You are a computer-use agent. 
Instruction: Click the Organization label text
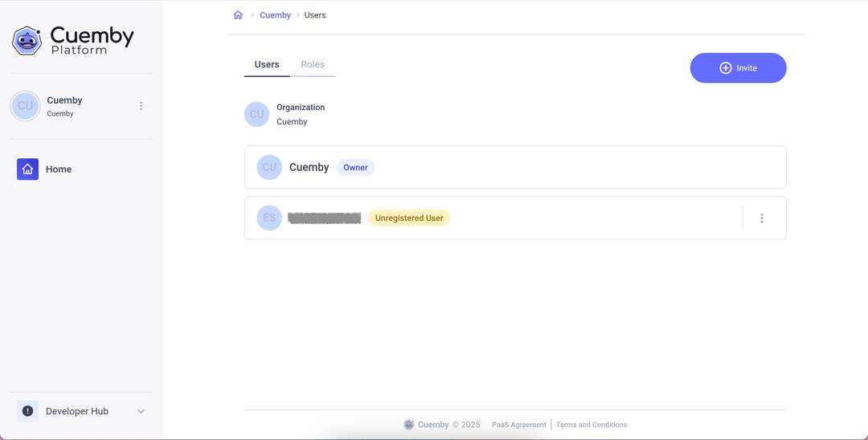[301, 108]
